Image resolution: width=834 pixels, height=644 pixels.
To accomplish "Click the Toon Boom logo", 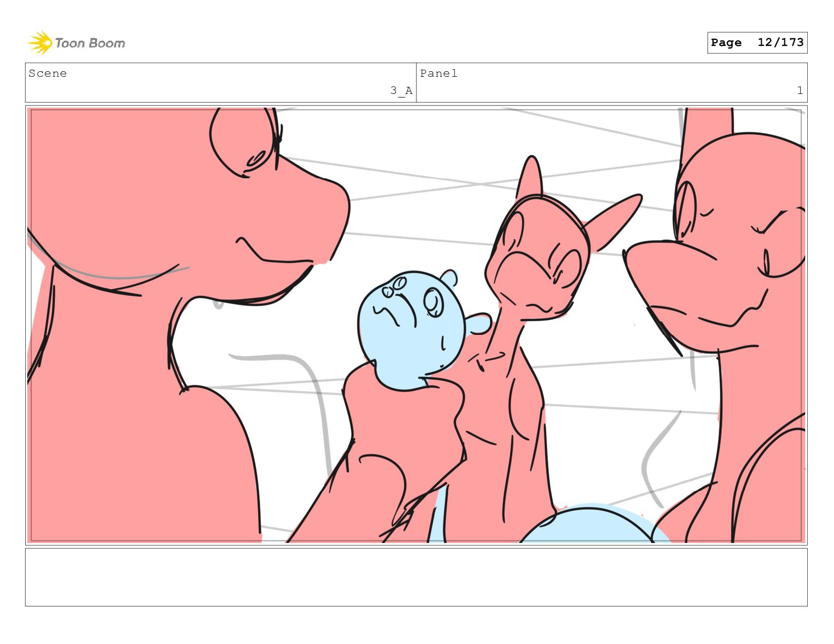I will [76, 43].
